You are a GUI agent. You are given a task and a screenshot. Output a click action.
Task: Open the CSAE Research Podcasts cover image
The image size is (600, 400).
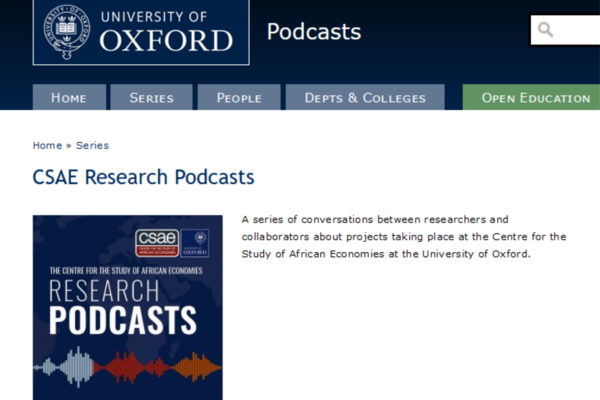tap(128, 307)
